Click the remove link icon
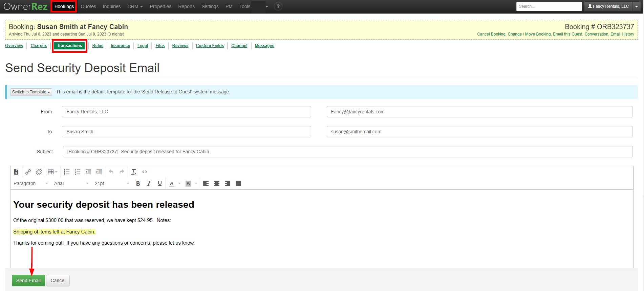 [39, 172]
